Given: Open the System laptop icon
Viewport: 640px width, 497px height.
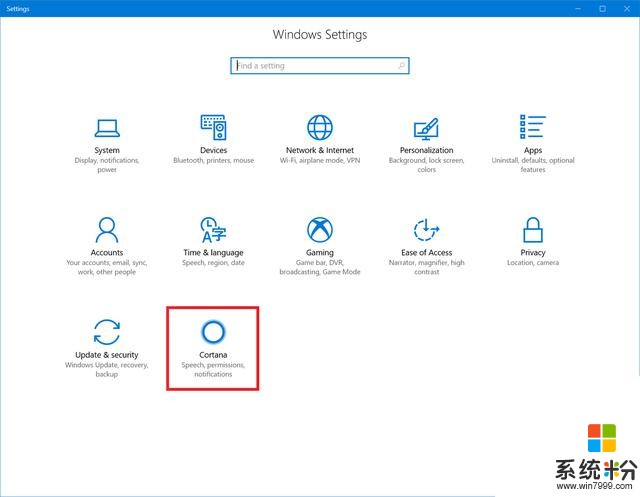Looking at the screenshot, I should point(107,128).
